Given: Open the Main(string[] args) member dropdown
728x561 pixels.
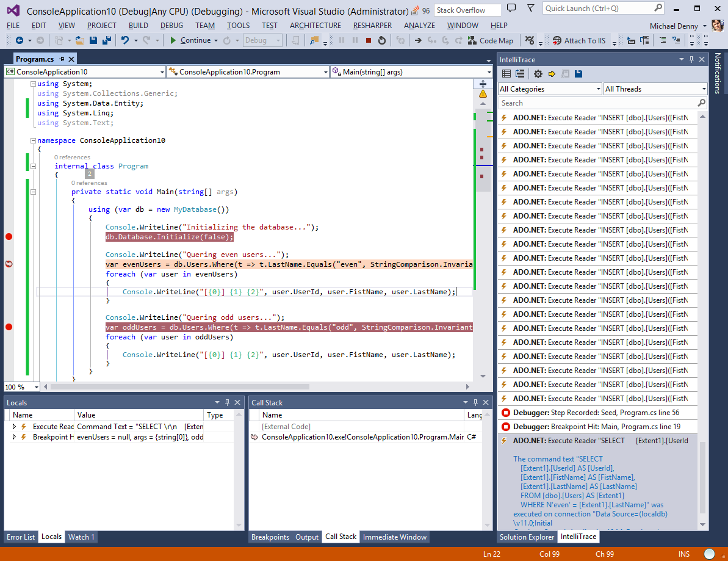Looking at the screenshot, I should point(411,72).
